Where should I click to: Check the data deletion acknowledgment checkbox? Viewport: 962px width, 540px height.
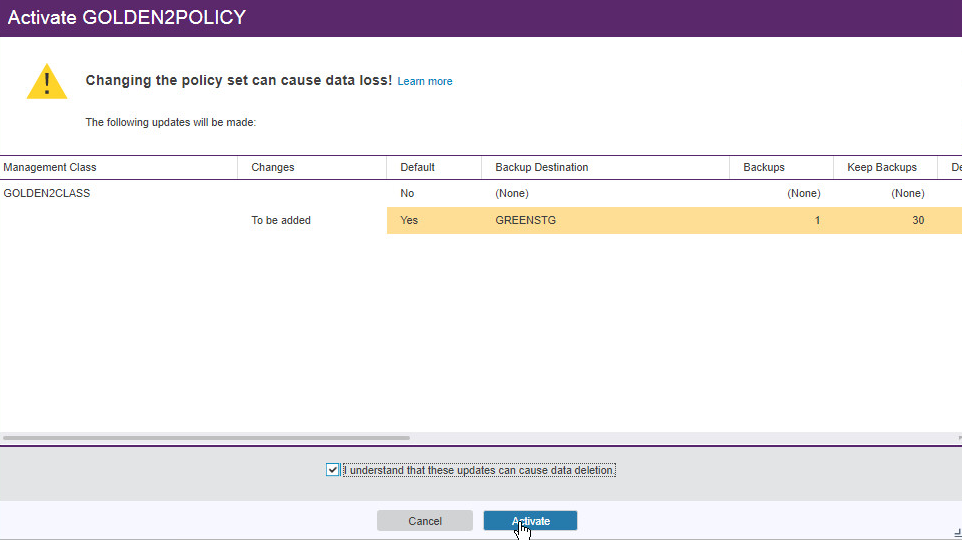333,470
